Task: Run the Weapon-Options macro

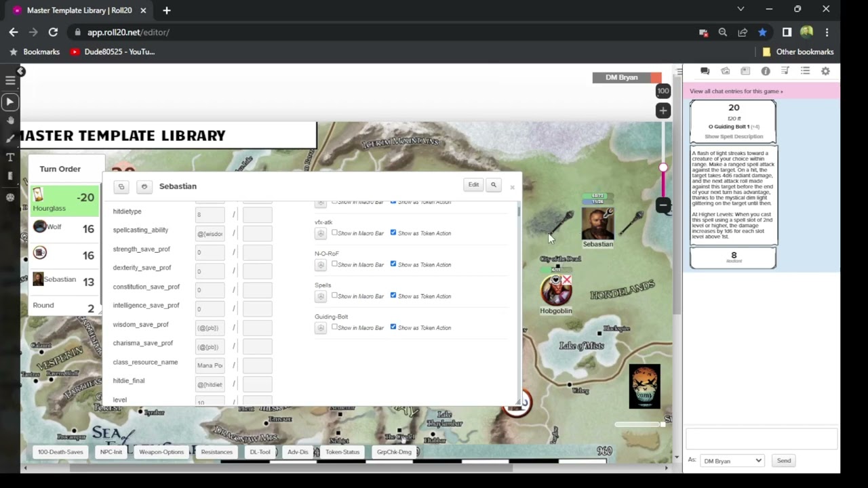Action: point(161,452)
